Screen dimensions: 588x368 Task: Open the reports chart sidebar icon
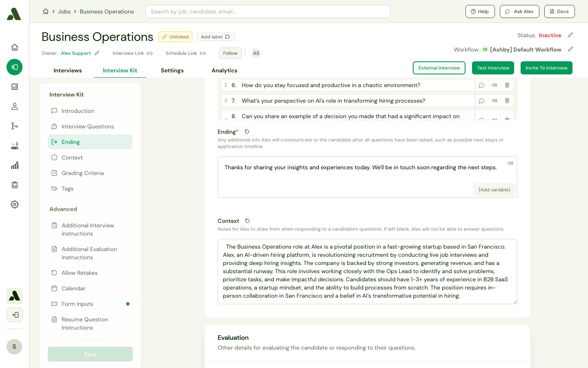pyautogui.click(x=15, y=87)
